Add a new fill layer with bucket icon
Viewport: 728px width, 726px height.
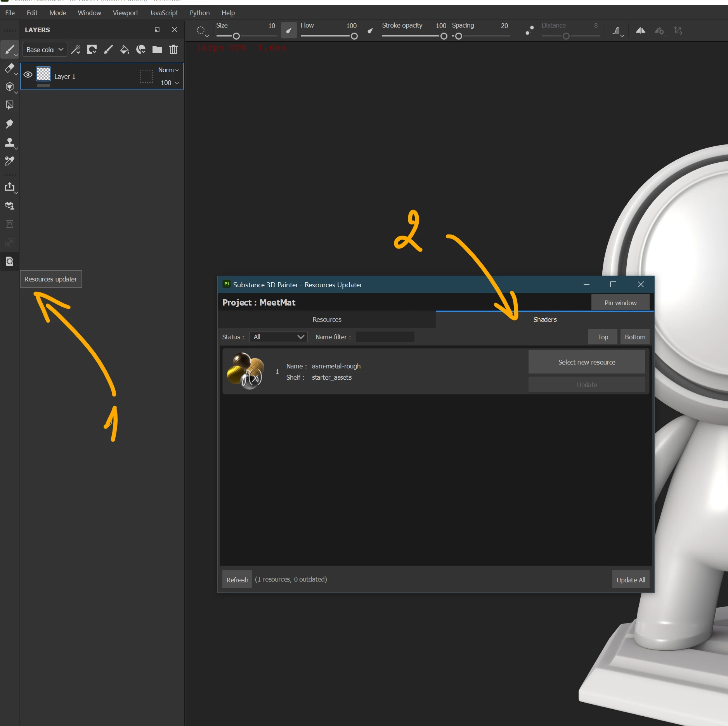[x=125, y=49]
